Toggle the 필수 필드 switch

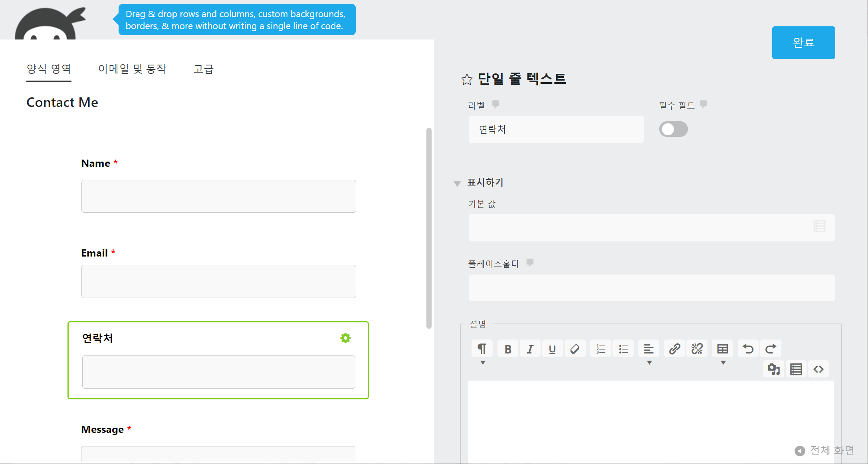(673, 129)
